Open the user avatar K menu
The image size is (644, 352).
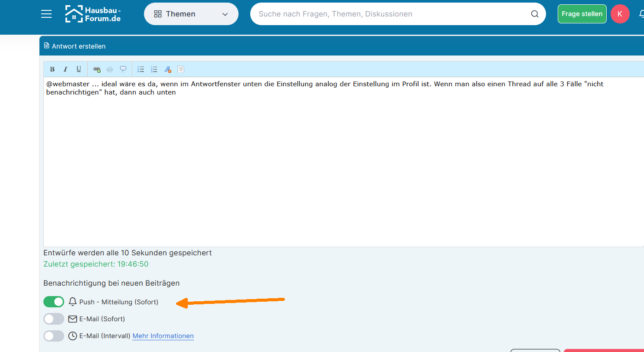click(x=620, y=14)
